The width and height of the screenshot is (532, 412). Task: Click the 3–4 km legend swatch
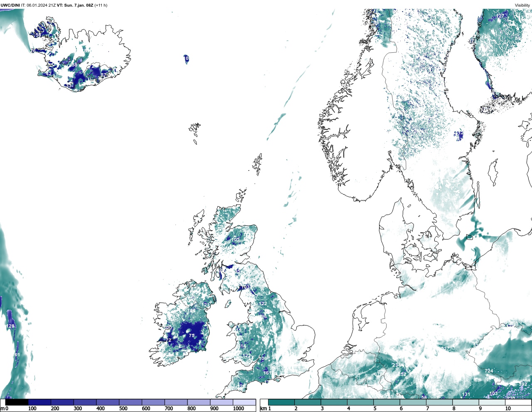(x=334, y=402)
